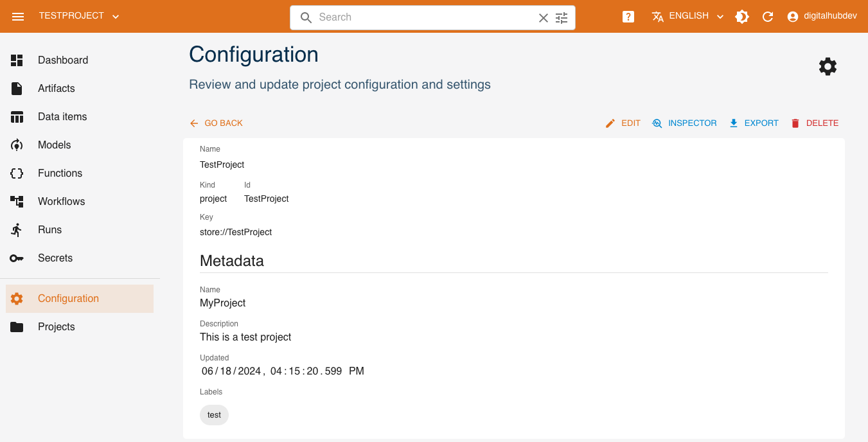This screenshot has width=868, height=442.
Task: Navigate to Models section
Action: point(54,145)
